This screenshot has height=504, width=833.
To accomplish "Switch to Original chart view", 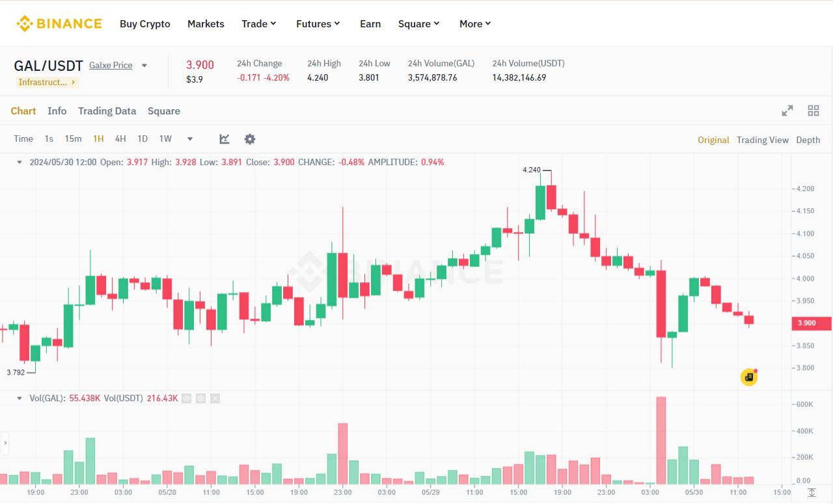I will tap(713, 140).
